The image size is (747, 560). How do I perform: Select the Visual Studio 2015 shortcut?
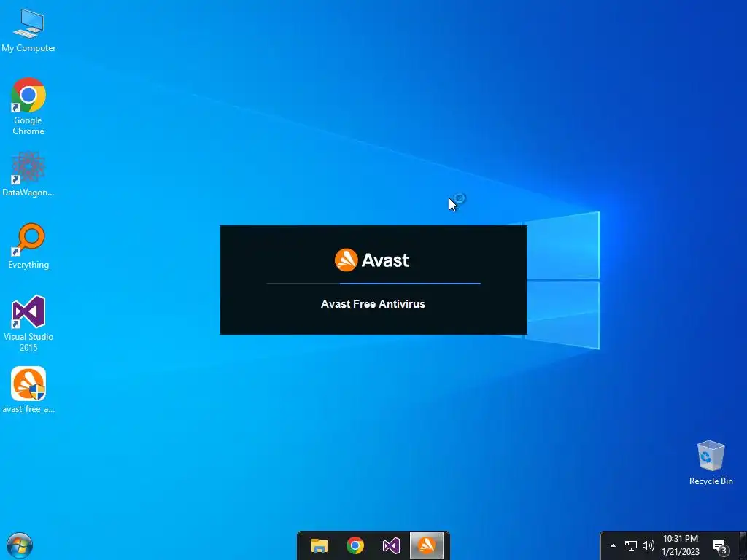28,323
